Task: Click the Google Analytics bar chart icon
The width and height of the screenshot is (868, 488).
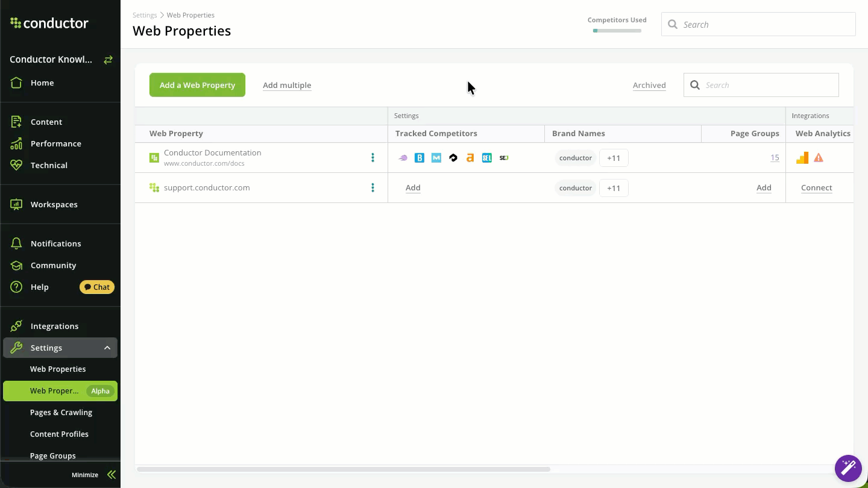Action: [x=802, y=158]
